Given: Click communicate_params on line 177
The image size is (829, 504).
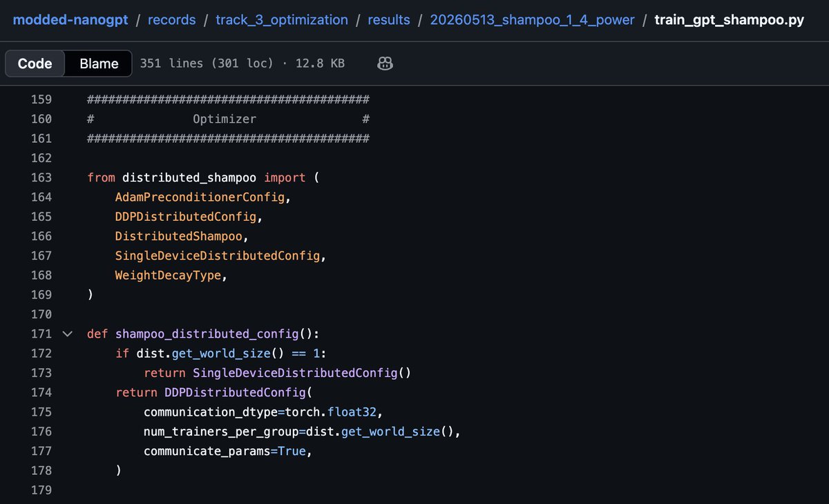Looking at the screenshot, I should tap(207, 451).
